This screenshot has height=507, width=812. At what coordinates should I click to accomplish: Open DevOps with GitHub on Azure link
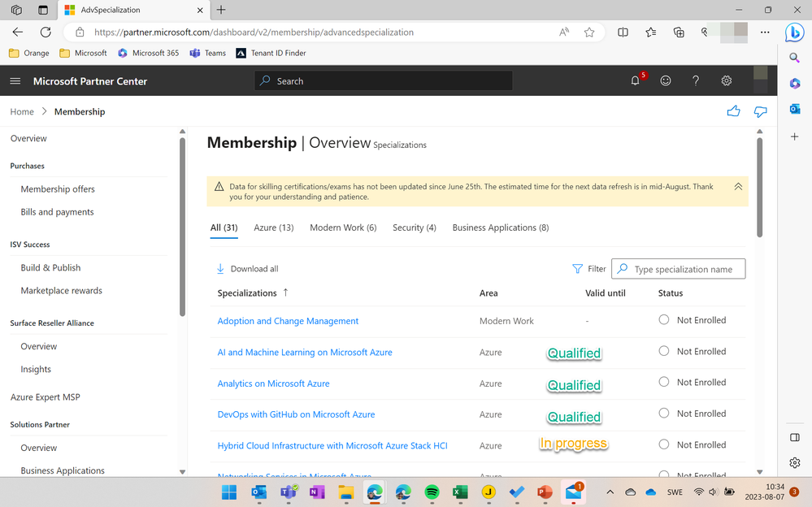[x=296, y=414]
